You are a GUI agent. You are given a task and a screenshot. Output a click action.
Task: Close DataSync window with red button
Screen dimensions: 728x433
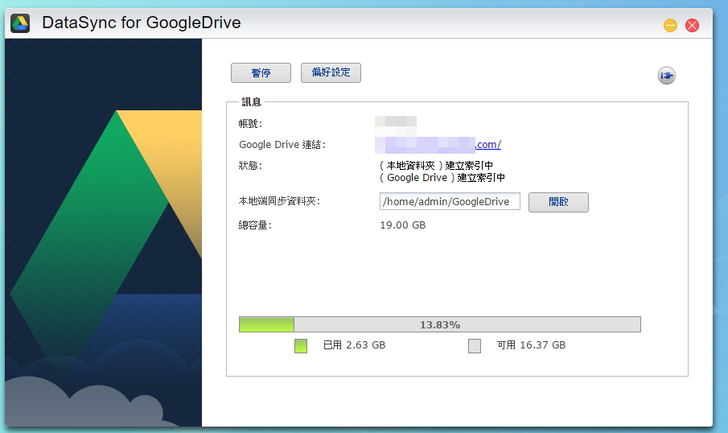tap(692, 25)
